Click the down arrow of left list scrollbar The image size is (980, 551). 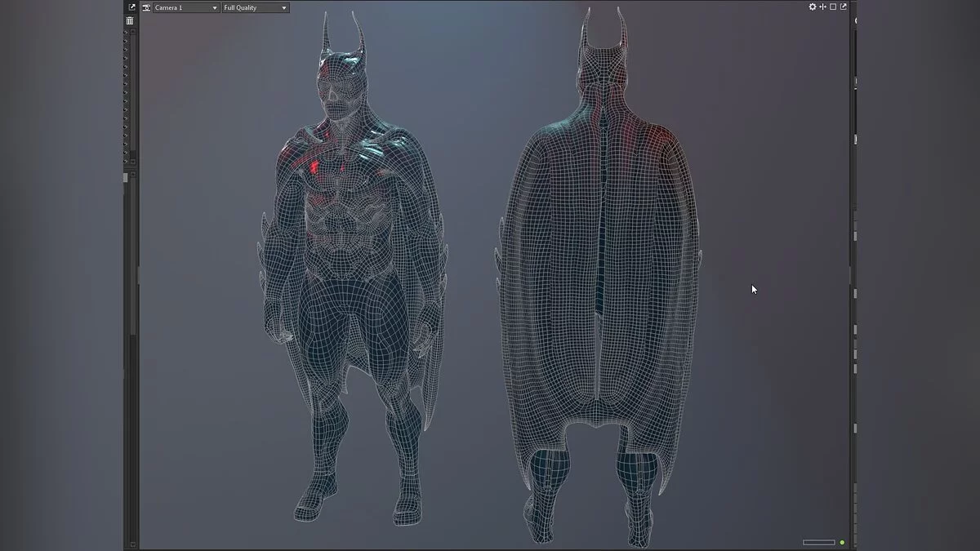[133, 162]
